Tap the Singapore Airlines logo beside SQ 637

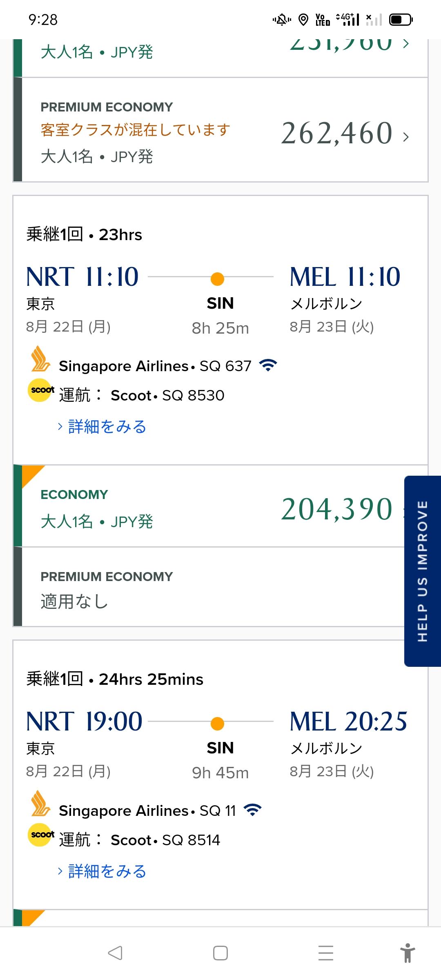[x=40, y=359]
